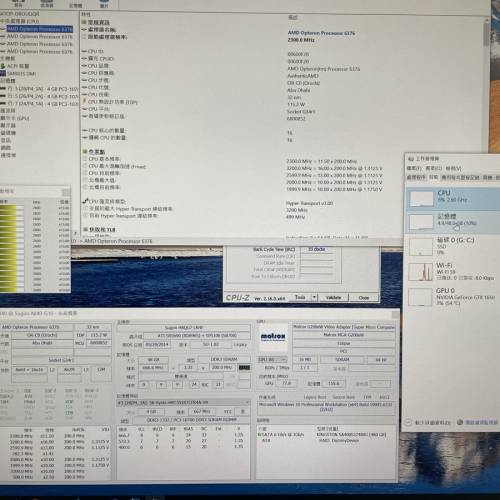Select GPU 0 in Task Manager list
The height and width of the screenshot is (500, 500).
tap(453, 297)
